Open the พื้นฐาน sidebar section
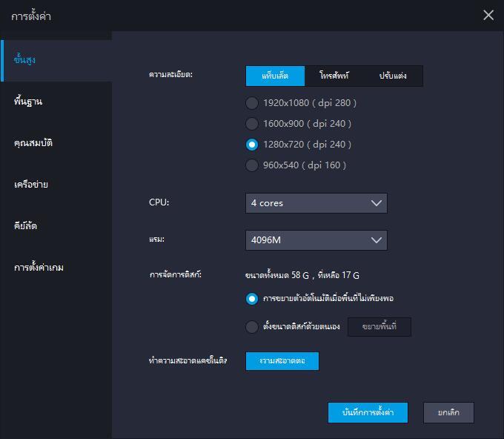504x439 pixels. click(56, 102)
